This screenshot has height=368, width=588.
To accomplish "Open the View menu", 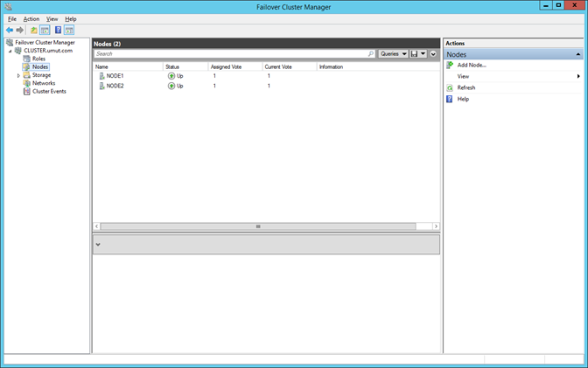I will point(52,18).
